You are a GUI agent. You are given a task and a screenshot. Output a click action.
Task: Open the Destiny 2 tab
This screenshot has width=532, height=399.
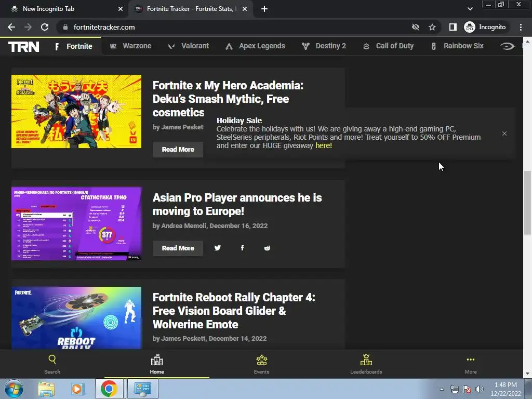tap(324, 46)
